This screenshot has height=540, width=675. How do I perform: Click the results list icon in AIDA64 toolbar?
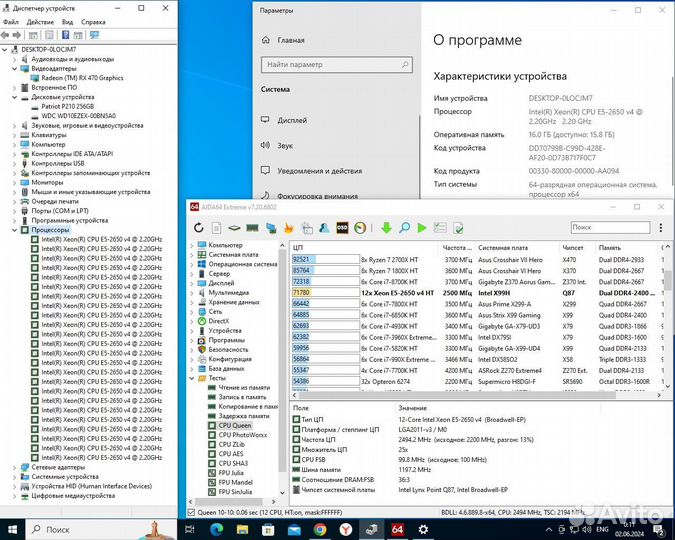point(440,228)
